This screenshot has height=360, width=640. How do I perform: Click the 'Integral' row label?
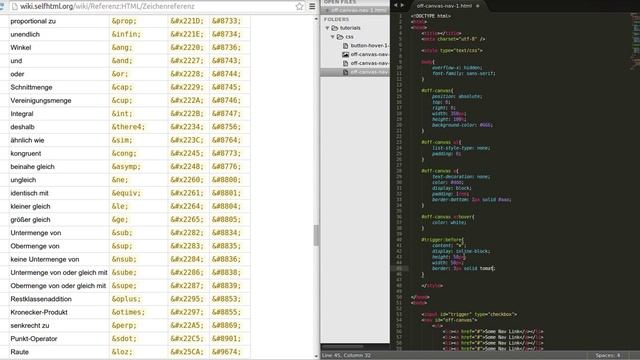22,114
